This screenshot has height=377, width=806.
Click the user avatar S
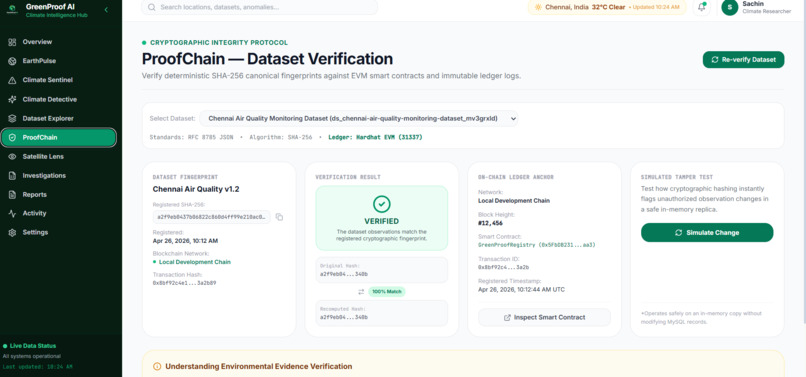coord(729,7)
